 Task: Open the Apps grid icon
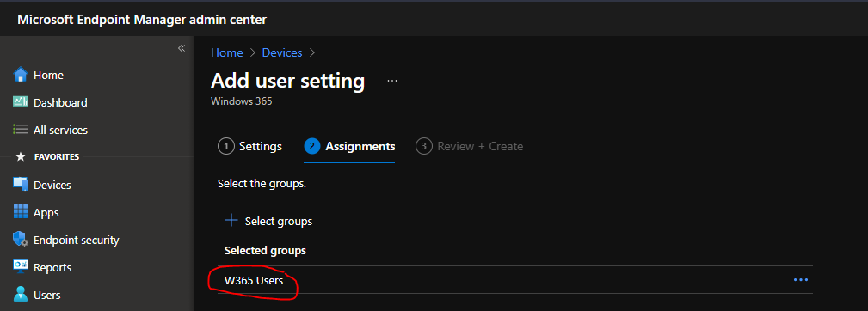pos(21,212)
